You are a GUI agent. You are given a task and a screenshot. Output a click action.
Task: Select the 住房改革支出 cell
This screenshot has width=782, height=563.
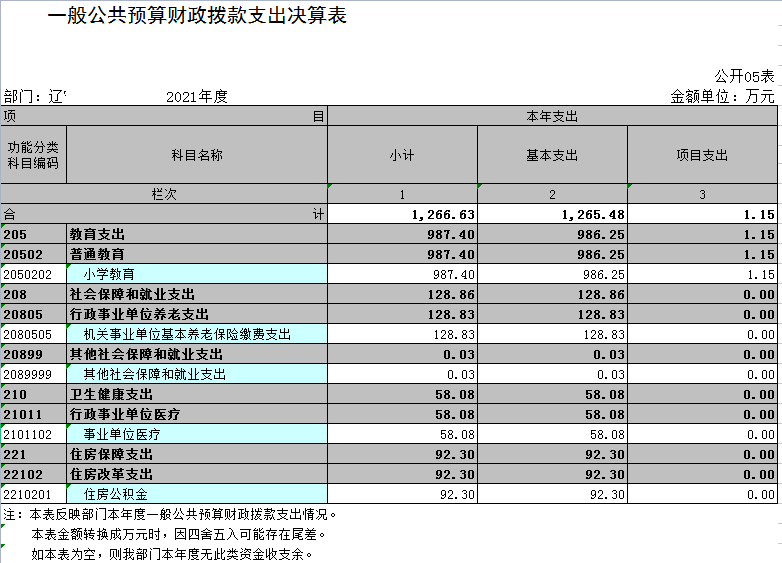point(197,474)
